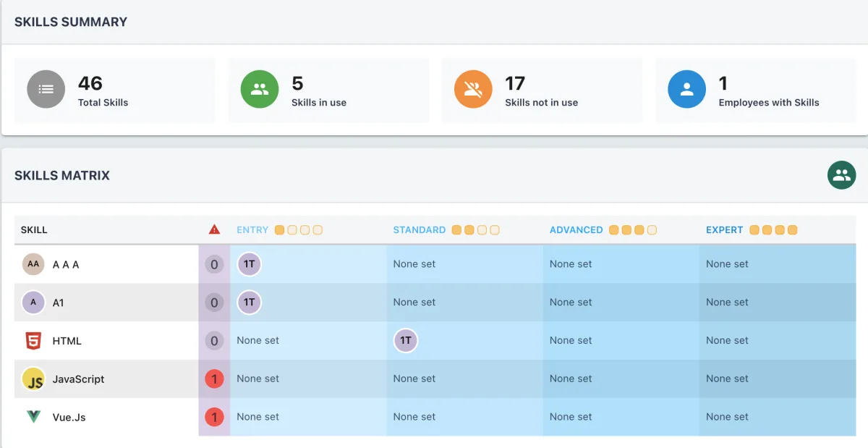Click the grey 0 badge for A A A
The width and height of the screenshot is (868, 448).
click(x=214, y=264)
